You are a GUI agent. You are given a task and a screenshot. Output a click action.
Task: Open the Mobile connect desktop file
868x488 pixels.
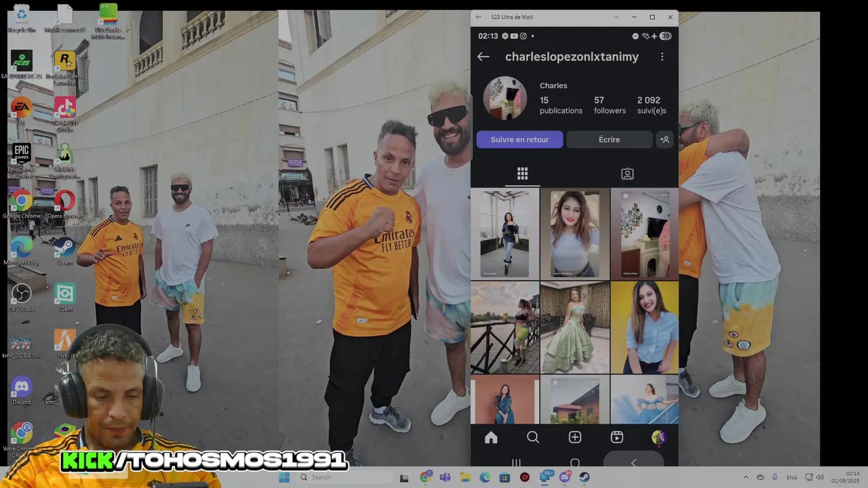tap(64, 18)
